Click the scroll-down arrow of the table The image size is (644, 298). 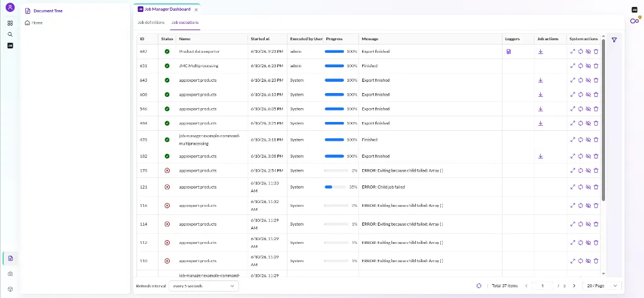pyautogui.click(x=603, y=273)
